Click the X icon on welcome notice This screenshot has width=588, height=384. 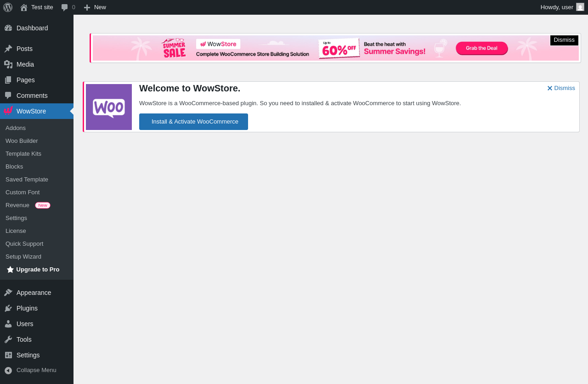tap(550, 88)
